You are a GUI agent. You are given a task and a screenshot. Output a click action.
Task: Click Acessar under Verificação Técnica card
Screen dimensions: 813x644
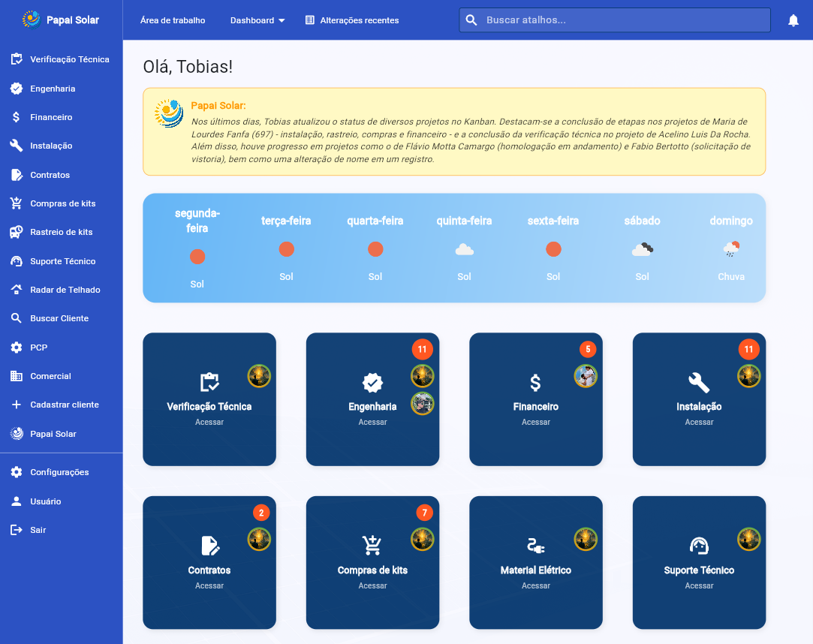(x=209, y=423)
